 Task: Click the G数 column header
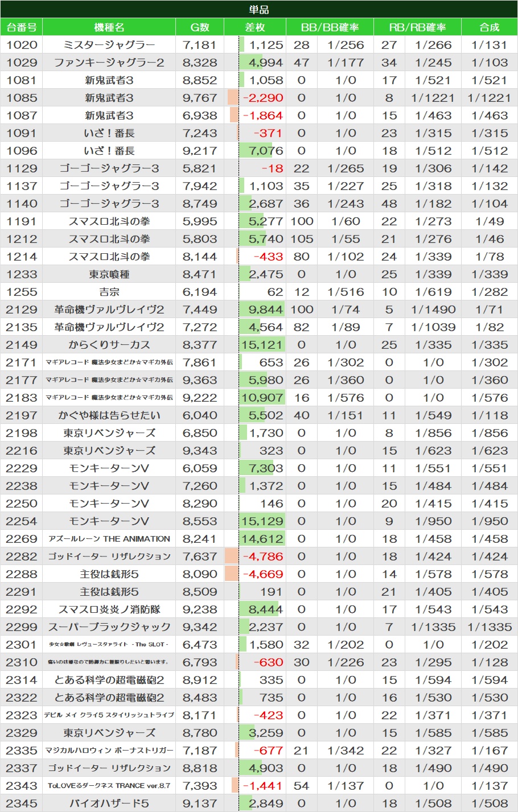pyautogui.click(x=200, y=27)
